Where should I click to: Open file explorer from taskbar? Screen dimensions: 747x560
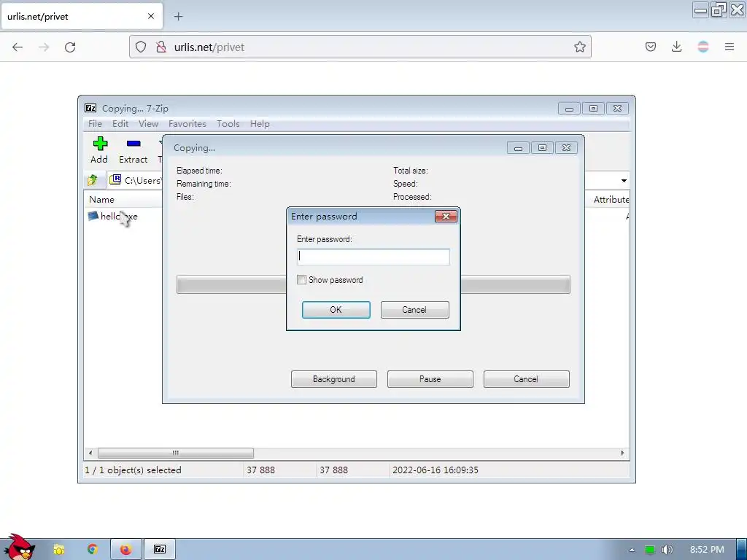point(58,550)
